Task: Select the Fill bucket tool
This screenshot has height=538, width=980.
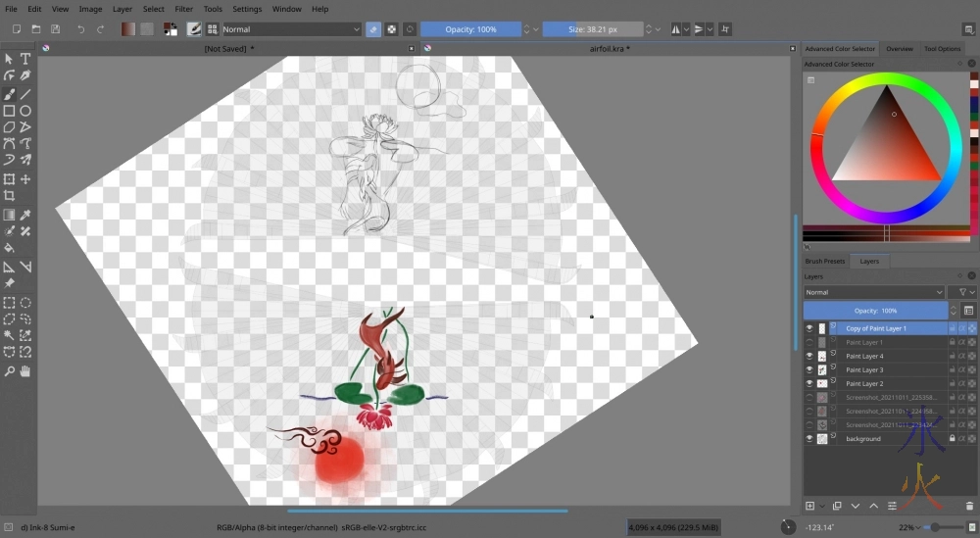Action: [x=9, y=248]
